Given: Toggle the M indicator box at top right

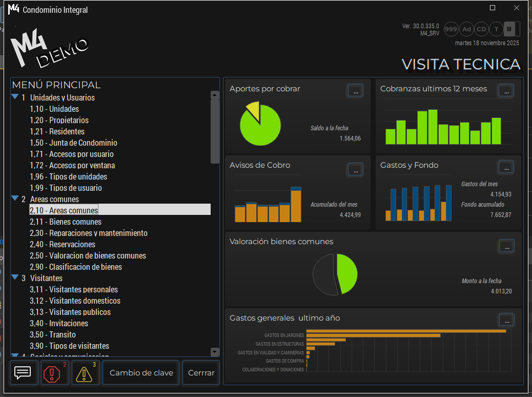Looking at the screenshot, I should point(509,29).
